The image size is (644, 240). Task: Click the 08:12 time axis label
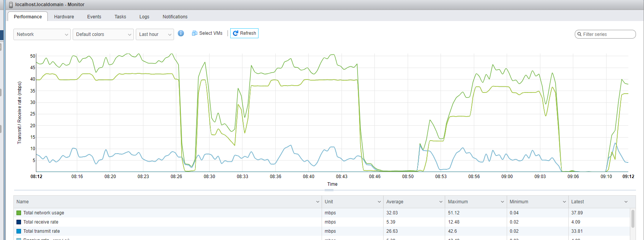coord(36,177)
